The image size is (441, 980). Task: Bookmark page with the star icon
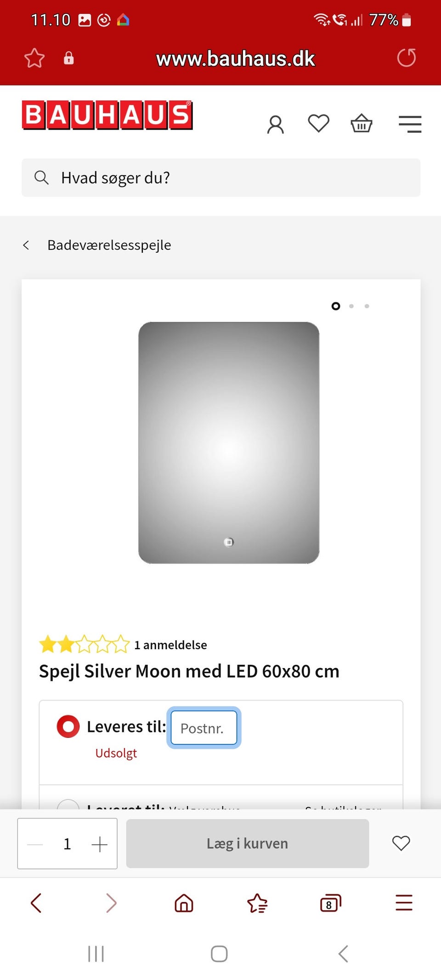coord(34,58)
